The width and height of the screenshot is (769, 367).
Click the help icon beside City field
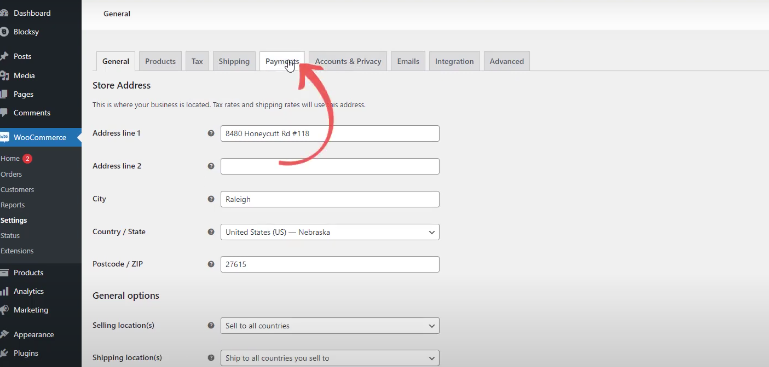[211, 199]
